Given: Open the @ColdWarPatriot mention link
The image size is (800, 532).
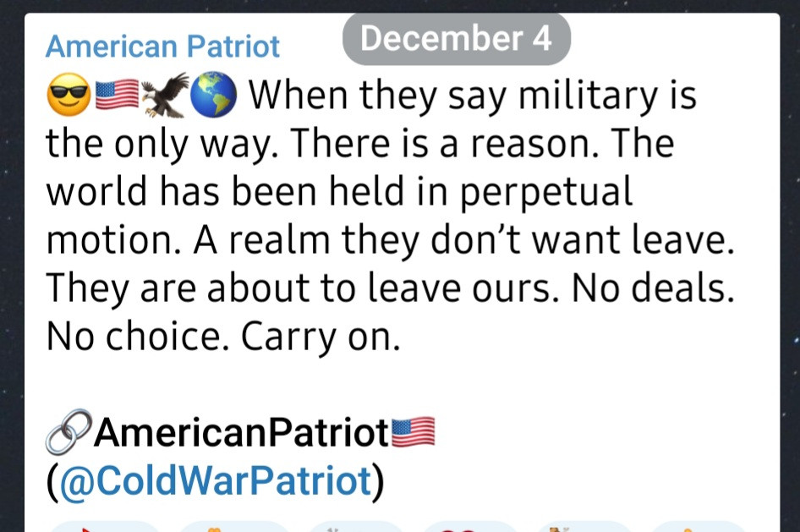Looking at the screenshot, I should [x=215, y=481].
